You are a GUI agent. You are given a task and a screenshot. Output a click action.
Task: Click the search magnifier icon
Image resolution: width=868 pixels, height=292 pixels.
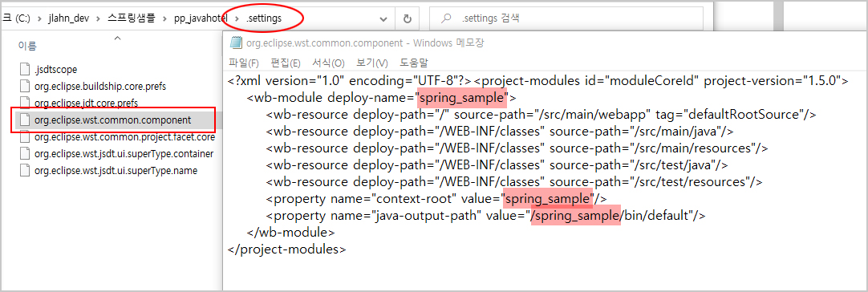click(445, 18)
